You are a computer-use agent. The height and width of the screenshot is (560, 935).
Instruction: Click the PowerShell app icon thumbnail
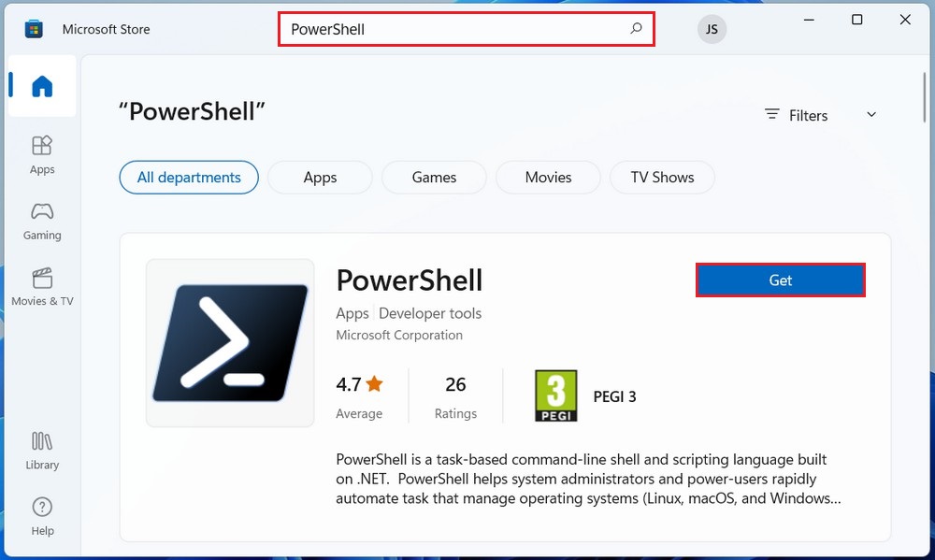click(230, 343)
